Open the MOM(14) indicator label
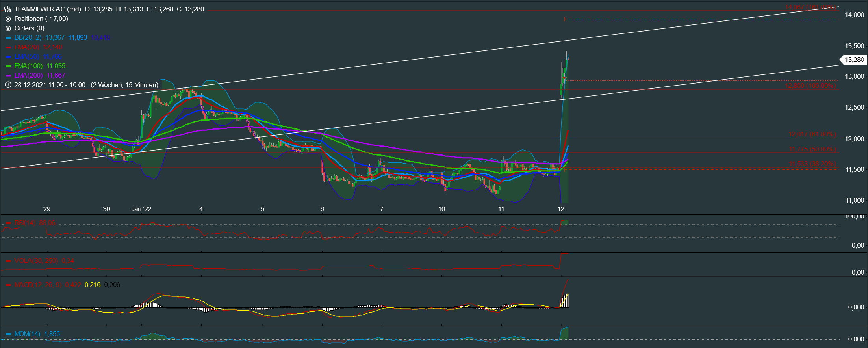Screen dimensions: 868x348 click(x=27, y=334)
